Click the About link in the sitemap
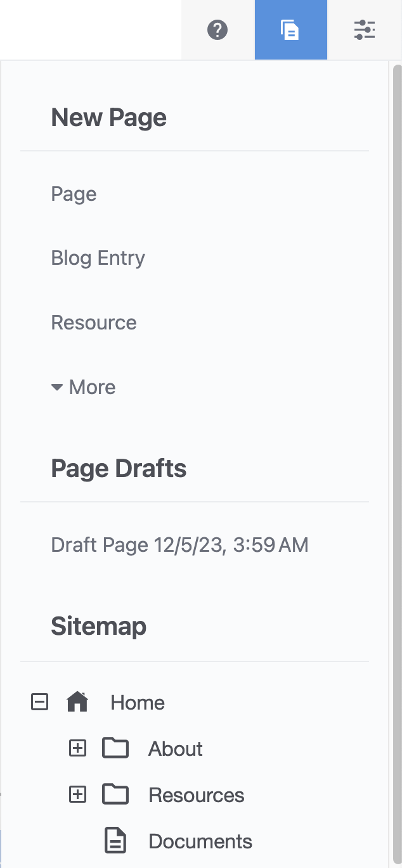Screen dimensions: 402x868 click(175, 748)
